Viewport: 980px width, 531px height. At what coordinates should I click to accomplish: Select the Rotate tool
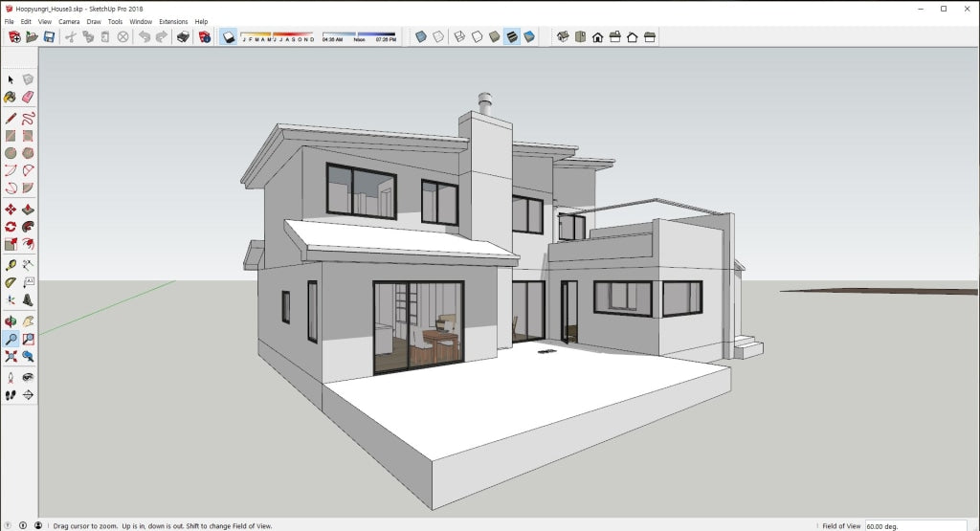(x=11, y=227)
